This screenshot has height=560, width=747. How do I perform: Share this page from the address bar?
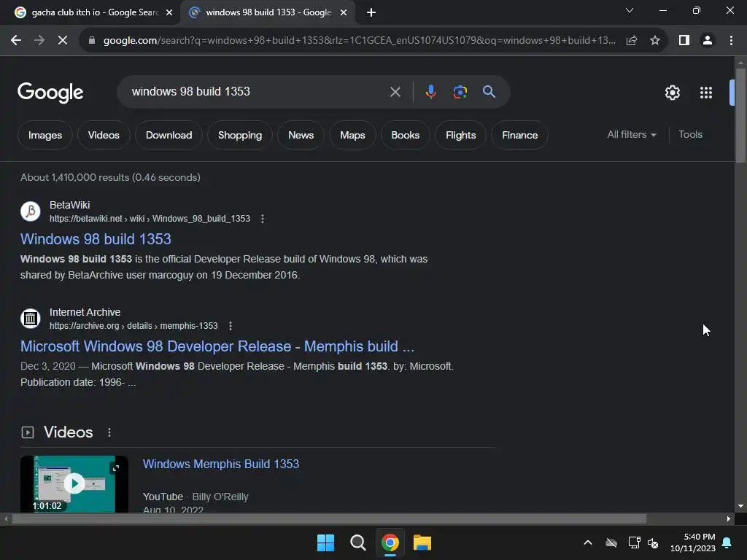point(632,41)
